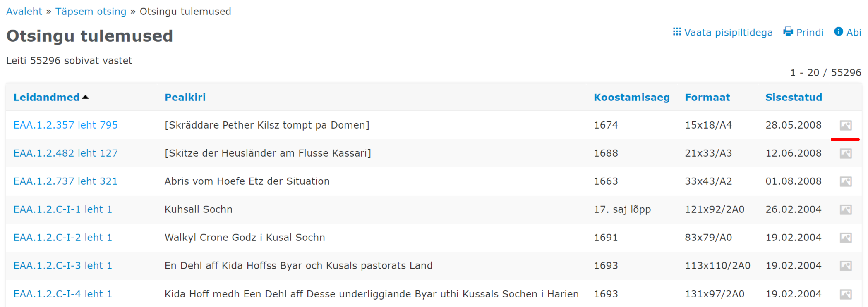Open image icon for EAA.1.2.737 leht 321
868x307 pixels.
(x=845, y=181)
